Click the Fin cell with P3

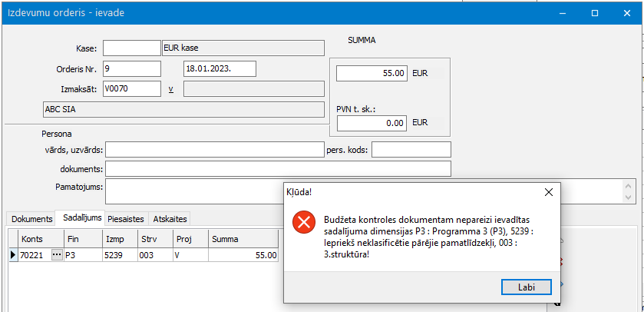[x=83, y=255]
